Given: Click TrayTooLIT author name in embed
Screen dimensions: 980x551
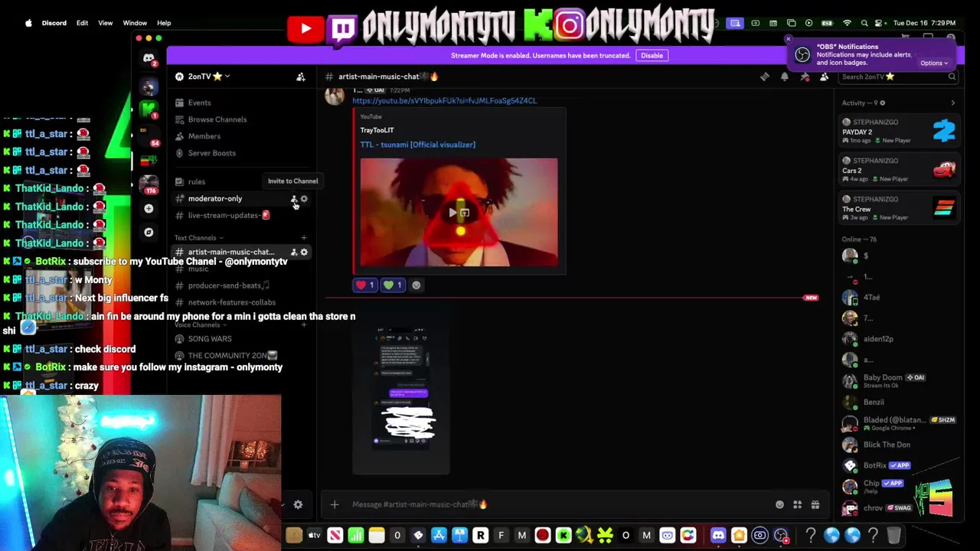Looking at the screenshot, I should tap(377, 130).
